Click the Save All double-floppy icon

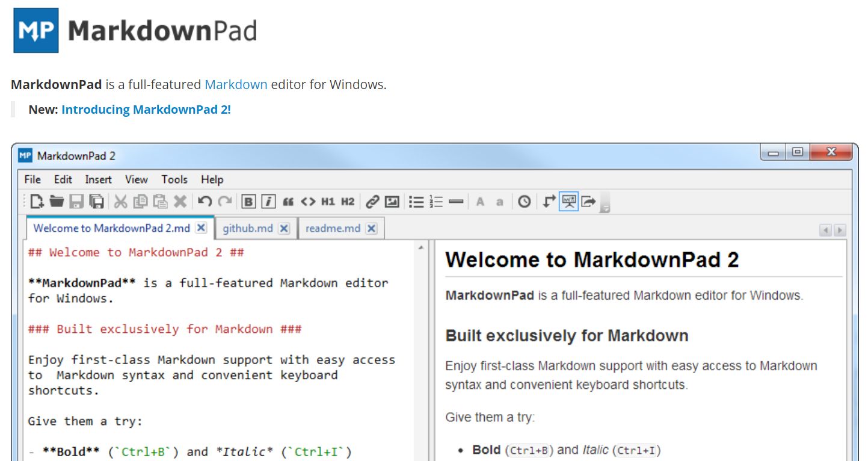point(96,202)
